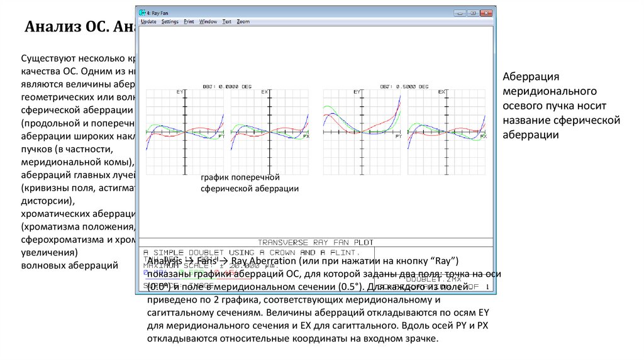This screenshot has height=361, width=644.
Task: Click the EX plot of the 0.5 degree field
Action: point(447,132)
